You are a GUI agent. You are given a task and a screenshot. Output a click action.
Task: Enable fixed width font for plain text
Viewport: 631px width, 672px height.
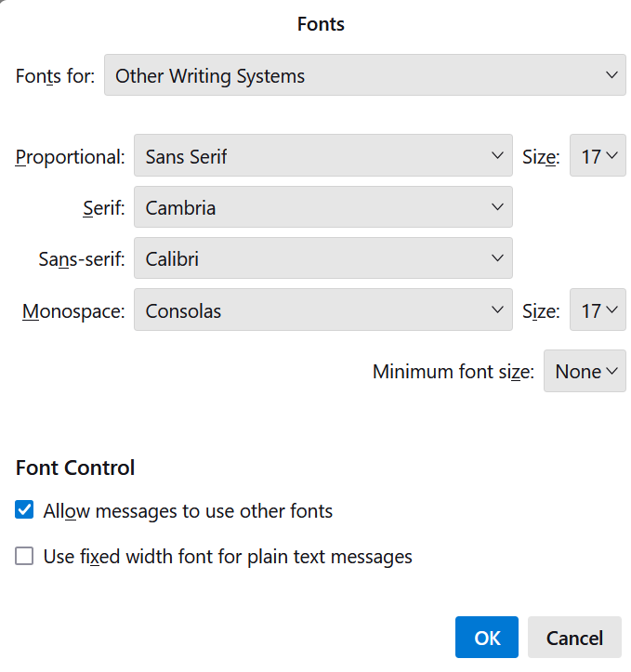pyautogui.click(x=24, y=556)
